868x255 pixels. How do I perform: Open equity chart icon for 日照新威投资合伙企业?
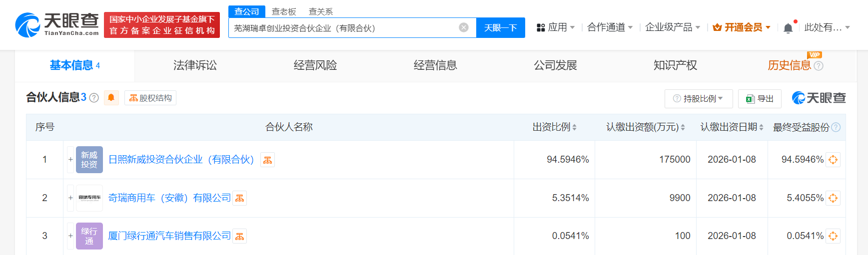click(x=268, y=160)
